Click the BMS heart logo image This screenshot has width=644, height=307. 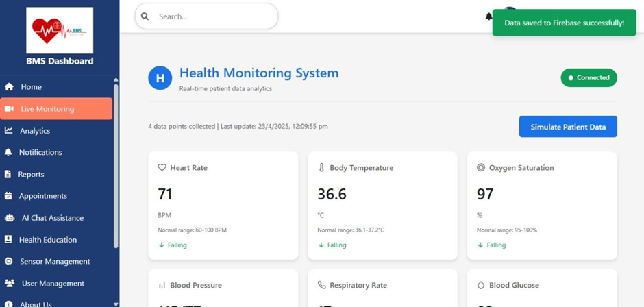pyautogui.click(x=60, y=30)
